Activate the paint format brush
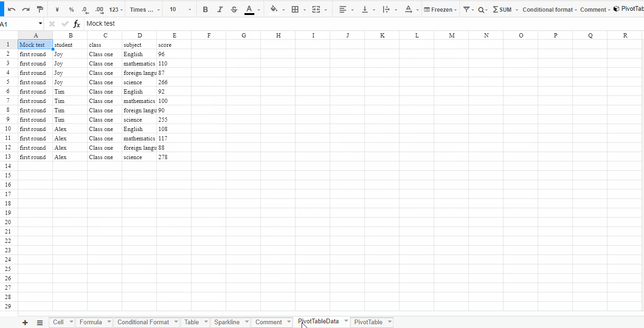This screenshot has width=644, height=328. 40,9
